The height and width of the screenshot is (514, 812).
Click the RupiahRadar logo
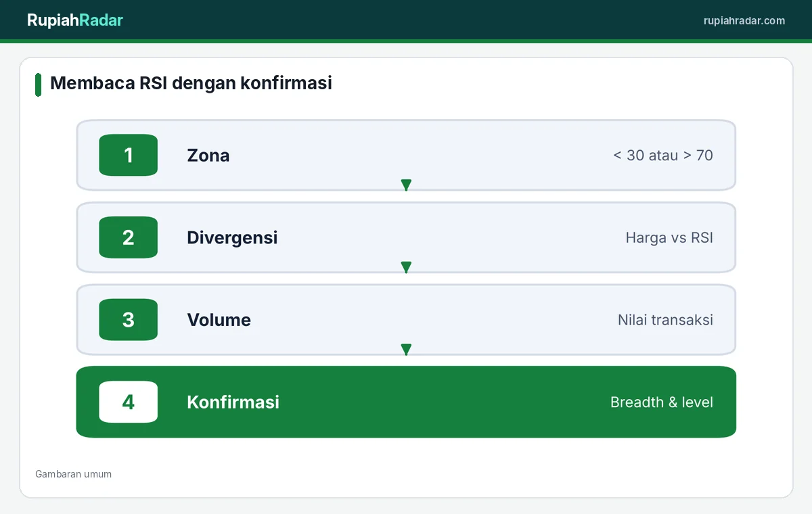[x=74, y=20]
